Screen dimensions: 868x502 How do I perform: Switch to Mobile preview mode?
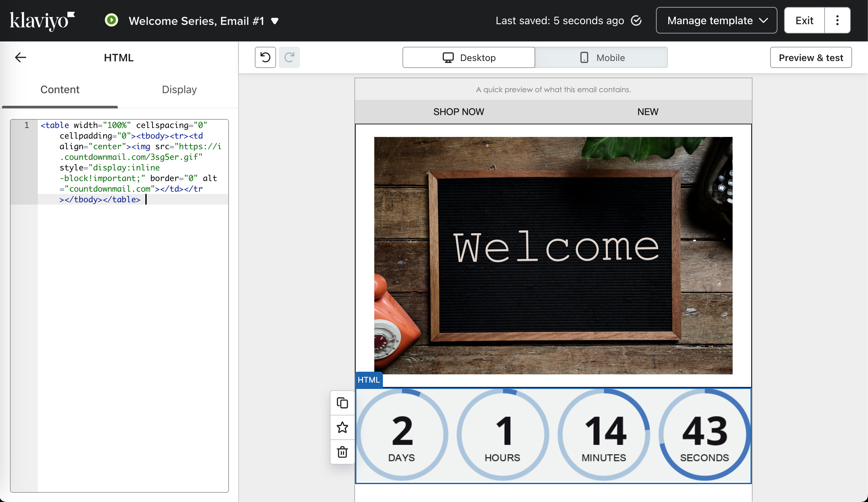coord(601,57)
